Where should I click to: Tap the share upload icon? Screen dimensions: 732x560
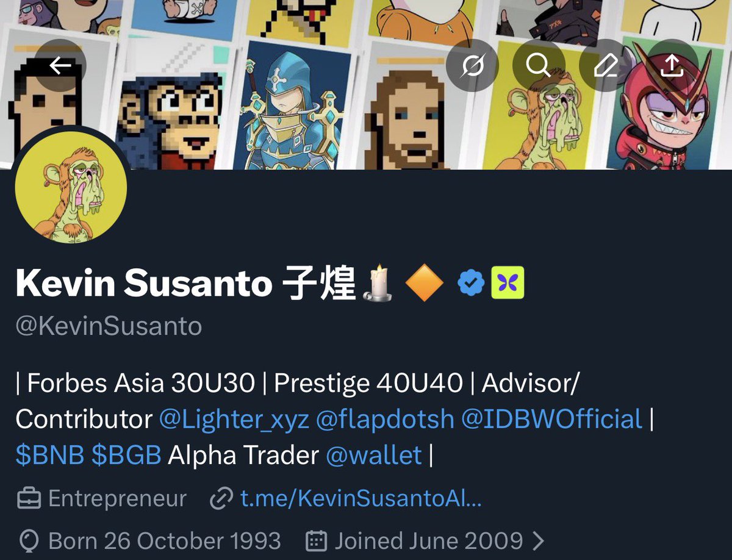pos(672,65)
